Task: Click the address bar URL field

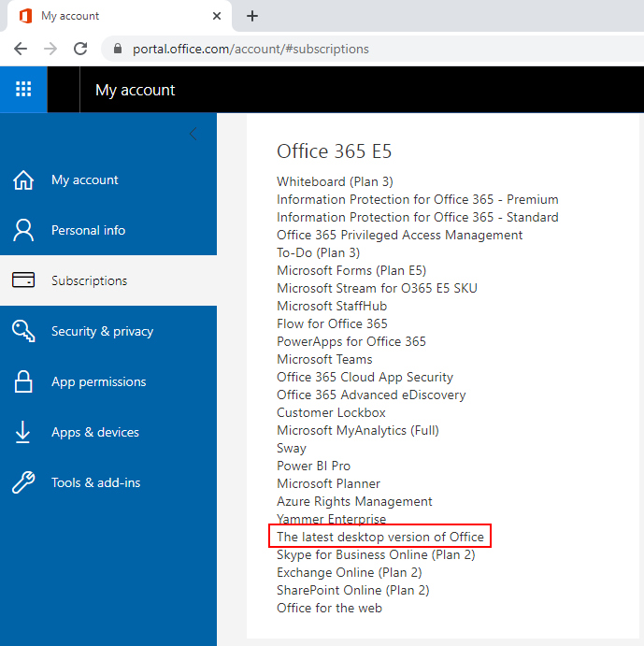Action: 371,49
